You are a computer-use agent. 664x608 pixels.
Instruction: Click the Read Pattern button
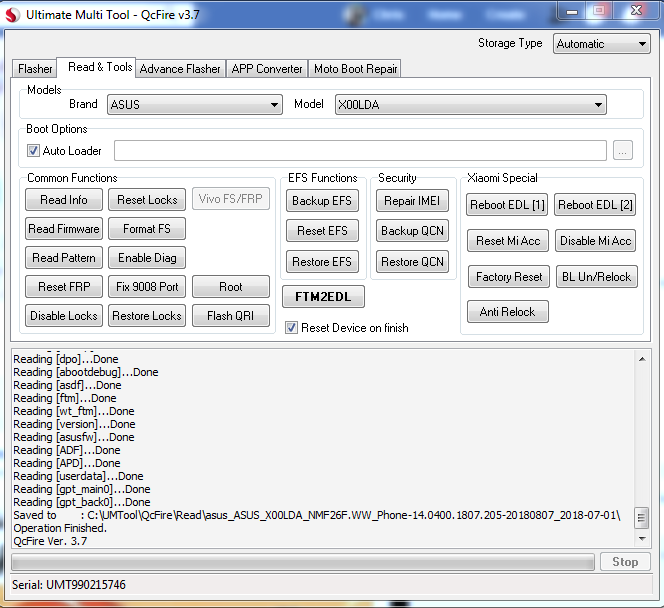[x=64, y=257]
